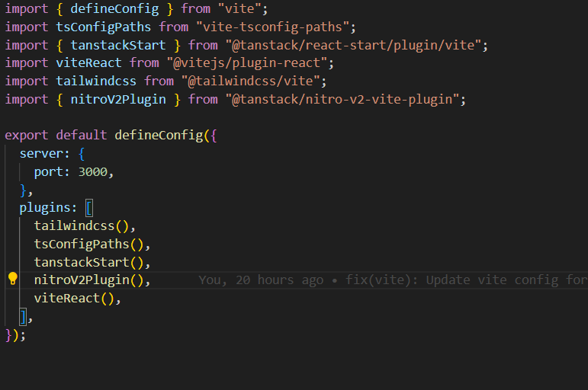Click the viteReact() plugin call
This screenshot has height=390, width=588.
[74, 299]
